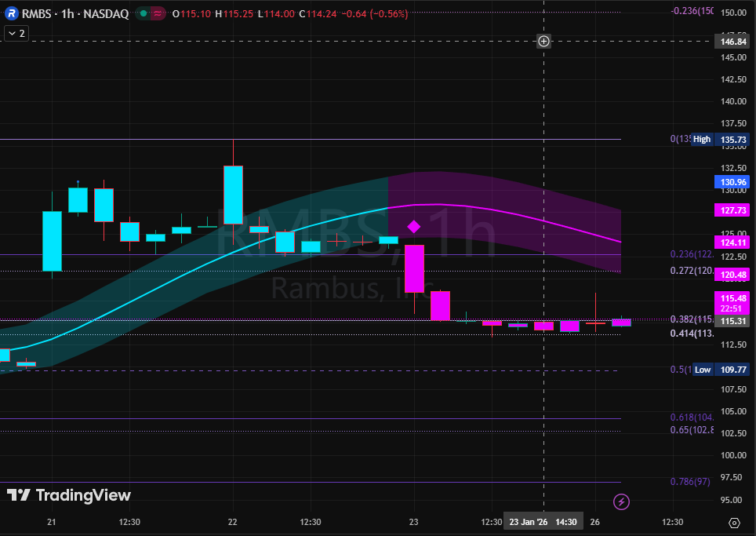Click the 115.48 current price countdown tag
Screen dimensions: 756x536
point(732,303)
